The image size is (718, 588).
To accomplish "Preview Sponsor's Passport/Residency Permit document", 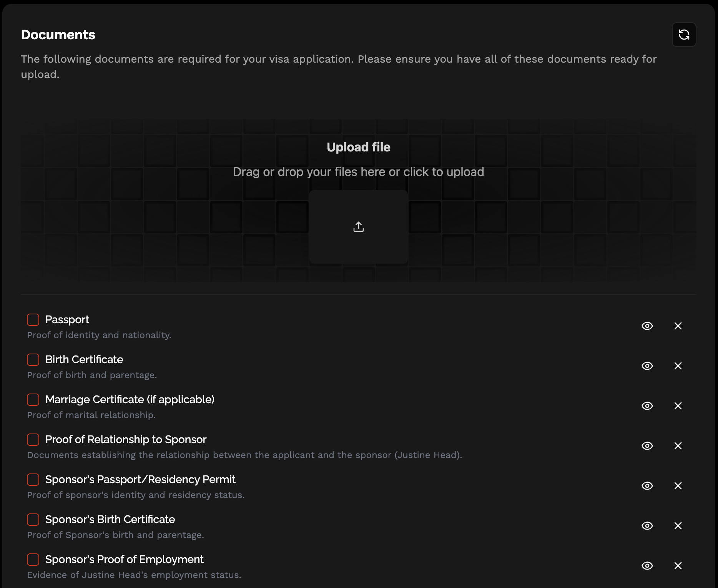I will click(x=647, y=486).
